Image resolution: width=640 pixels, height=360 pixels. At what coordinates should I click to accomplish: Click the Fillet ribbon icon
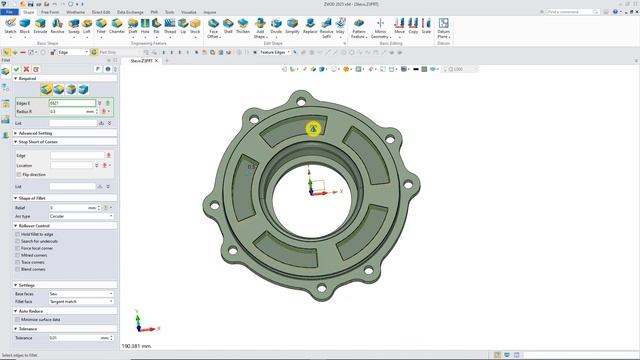[x=101, y=26]
